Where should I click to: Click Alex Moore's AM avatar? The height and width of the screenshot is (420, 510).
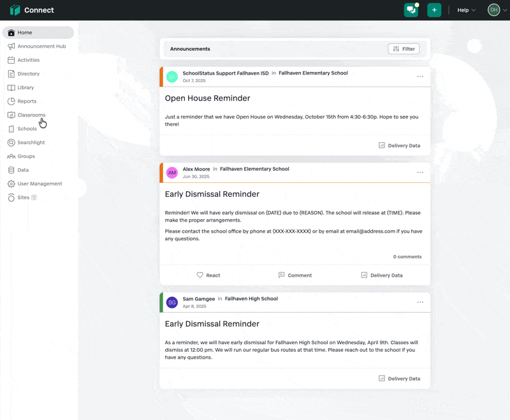coord(172,173)
